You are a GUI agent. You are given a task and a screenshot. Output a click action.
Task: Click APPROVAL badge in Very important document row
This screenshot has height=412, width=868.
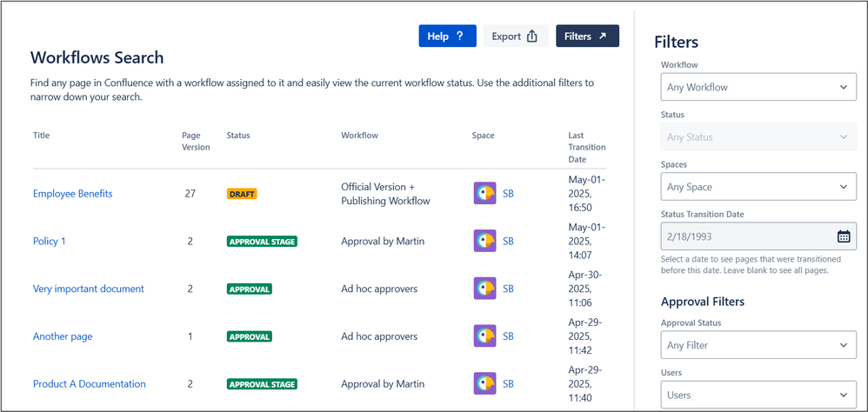coord(249,289)
